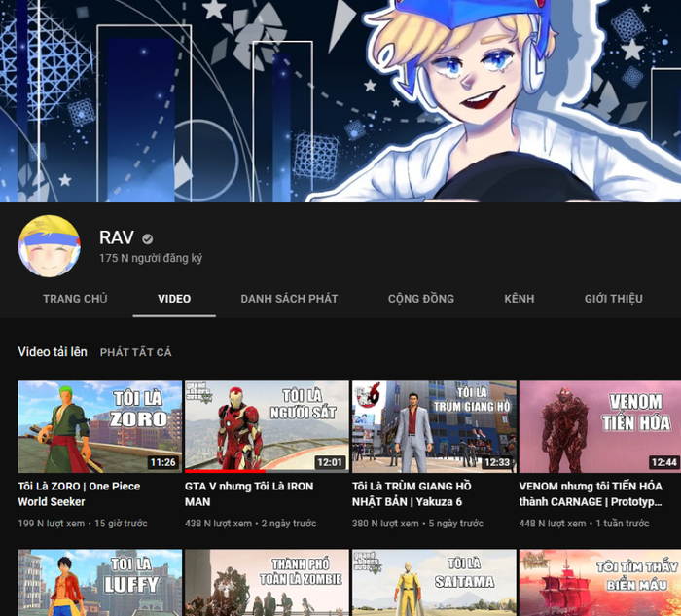
Task: Open the GIỚI THIỆU tab
Action: click(614, 299)
